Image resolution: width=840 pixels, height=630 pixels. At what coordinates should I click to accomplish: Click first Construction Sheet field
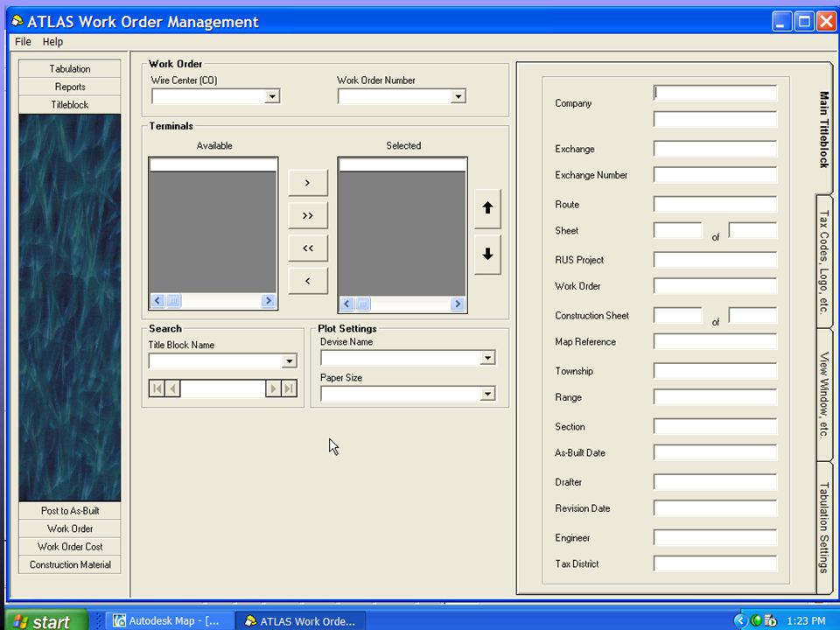677,316
